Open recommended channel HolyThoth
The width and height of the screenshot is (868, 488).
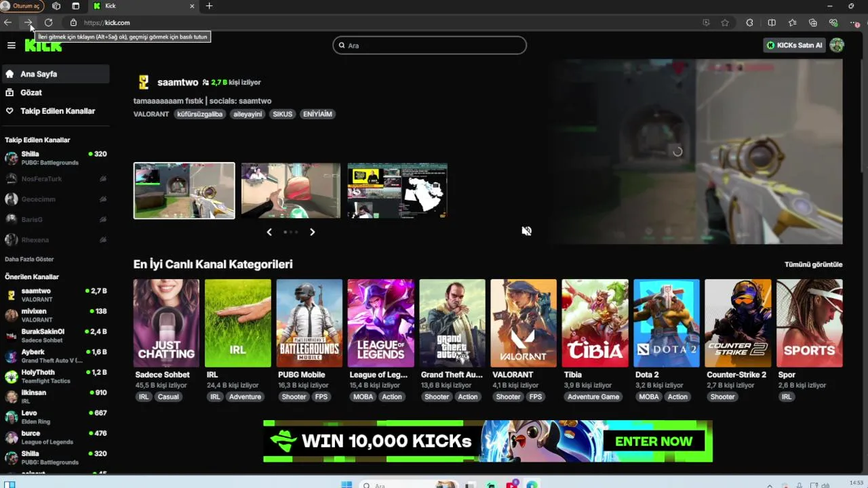pyautogui.click(x=55, y=376)
